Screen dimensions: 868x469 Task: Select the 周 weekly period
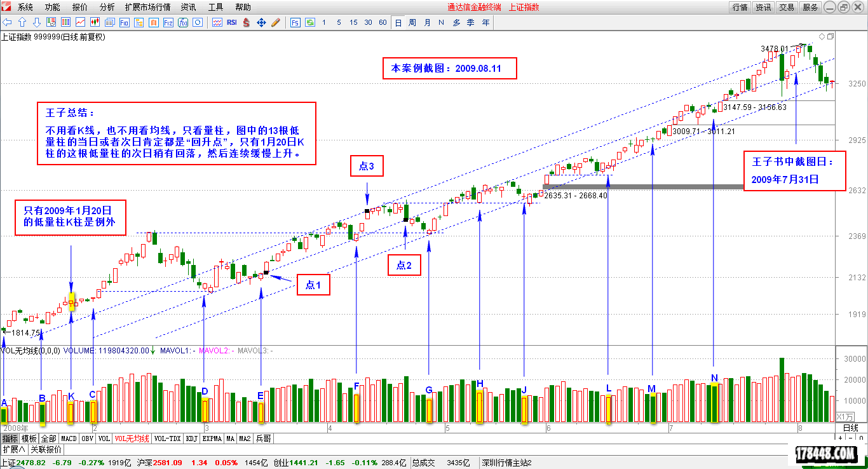(x=412, y=22)
